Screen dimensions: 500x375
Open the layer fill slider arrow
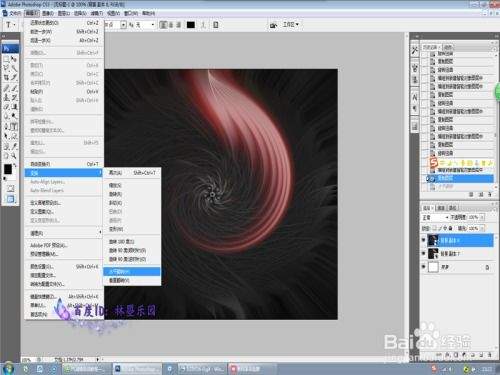click(482, 228)
